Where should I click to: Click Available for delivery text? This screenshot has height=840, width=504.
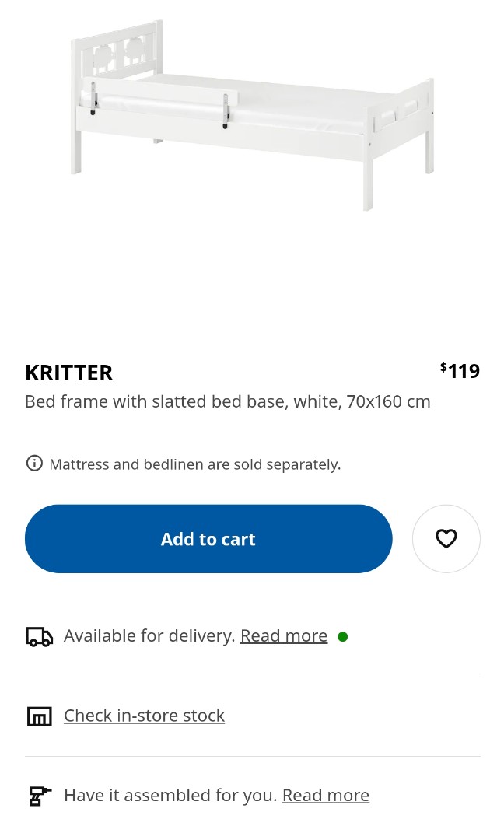coord(148,635)
